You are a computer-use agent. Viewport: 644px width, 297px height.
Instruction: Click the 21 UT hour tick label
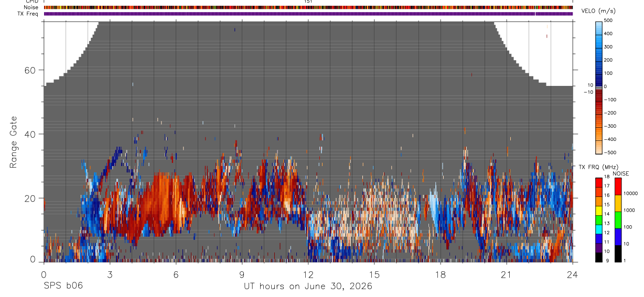(507, 274)
